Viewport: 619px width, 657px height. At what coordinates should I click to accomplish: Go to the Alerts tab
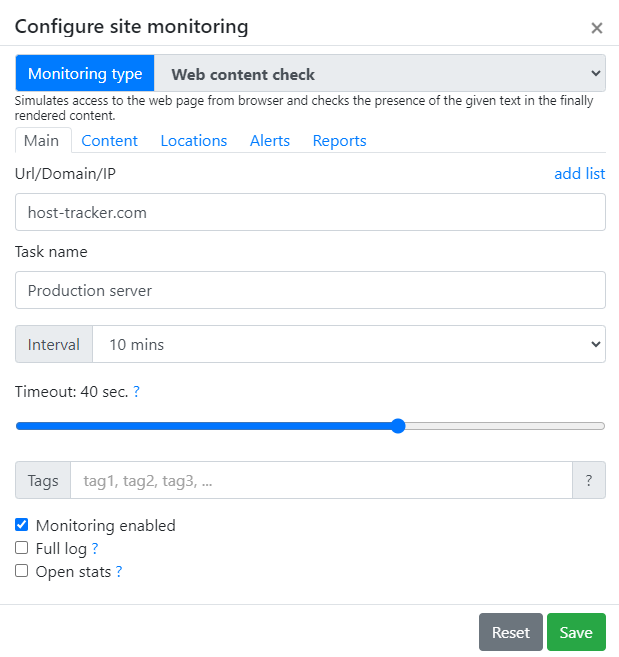coord(270,140)
